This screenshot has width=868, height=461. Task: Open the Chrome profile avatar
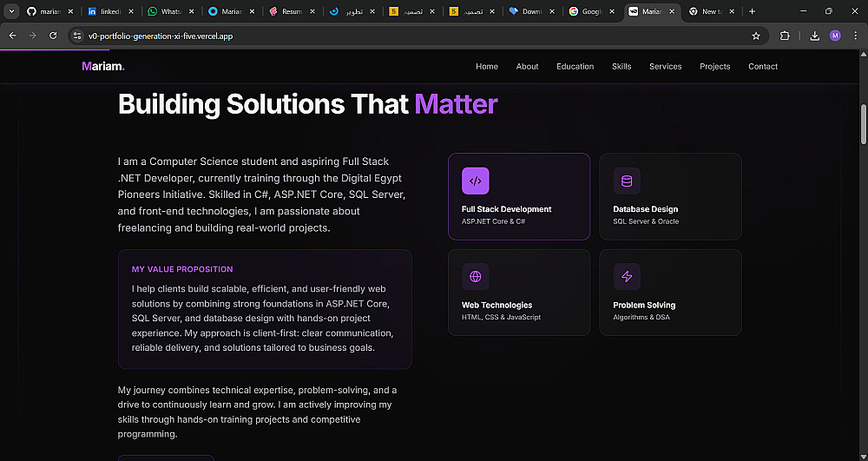click(x=835, y=36)
